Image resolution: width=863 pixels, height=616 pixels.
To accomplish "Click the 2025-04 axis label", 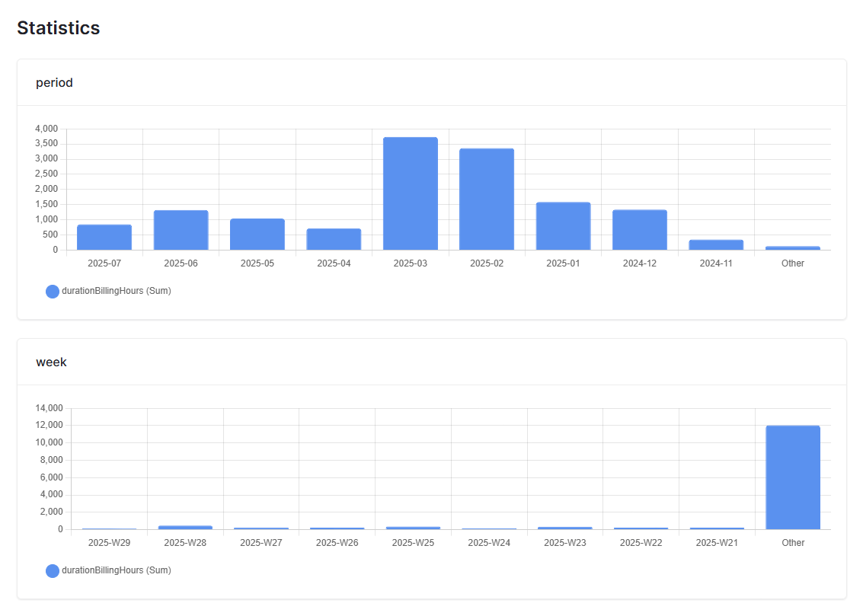I will tap(334, 263).
